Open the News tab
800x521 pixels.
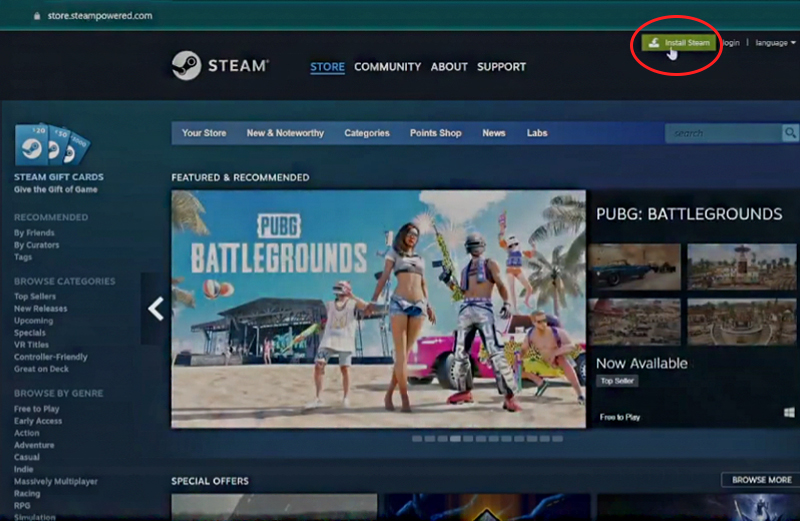[x=494, y=133]
